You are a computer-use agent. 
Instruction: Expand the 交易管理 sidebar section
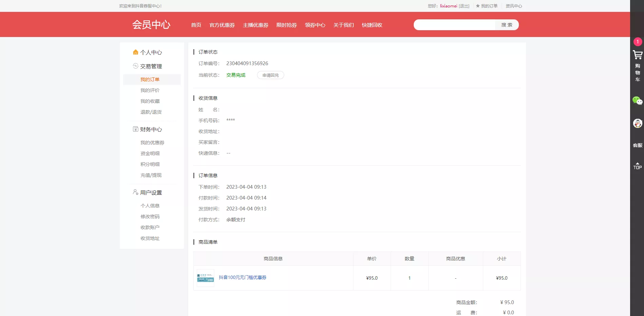click(x=151, y=66)
